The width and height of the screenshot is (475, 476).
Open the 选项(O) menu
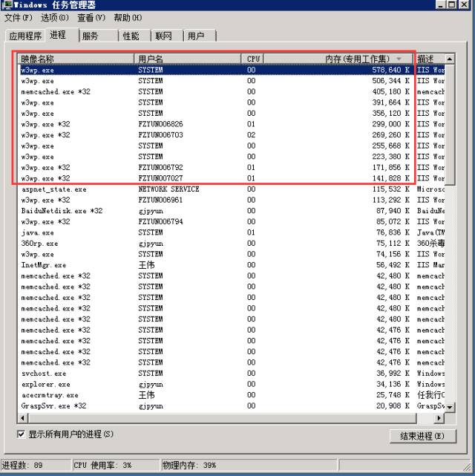(x=55, y=18)
